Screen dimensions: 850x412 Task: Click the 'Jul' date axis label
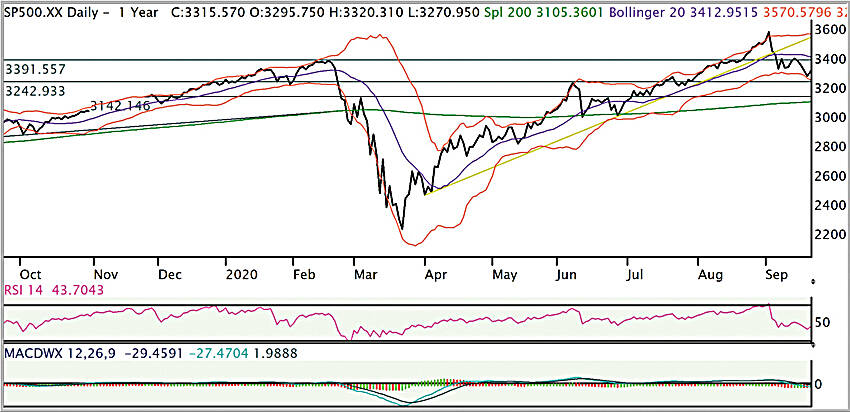(634, 275)
